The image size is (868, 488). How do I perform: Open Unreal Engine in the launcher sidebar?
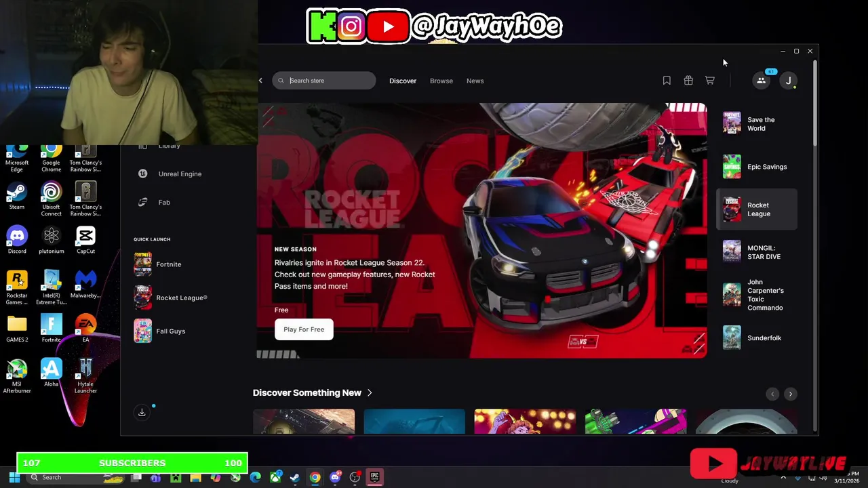[170, 174]
